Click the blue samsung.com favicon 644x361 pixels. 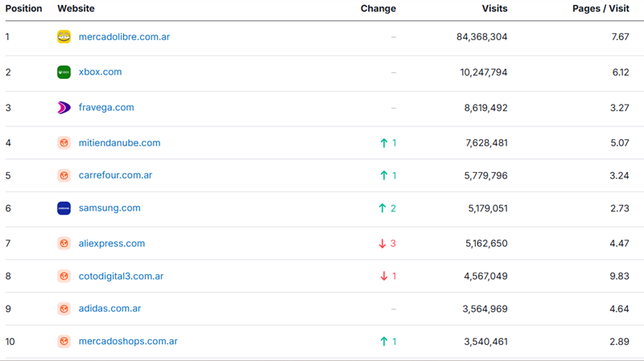pos(64,208)
